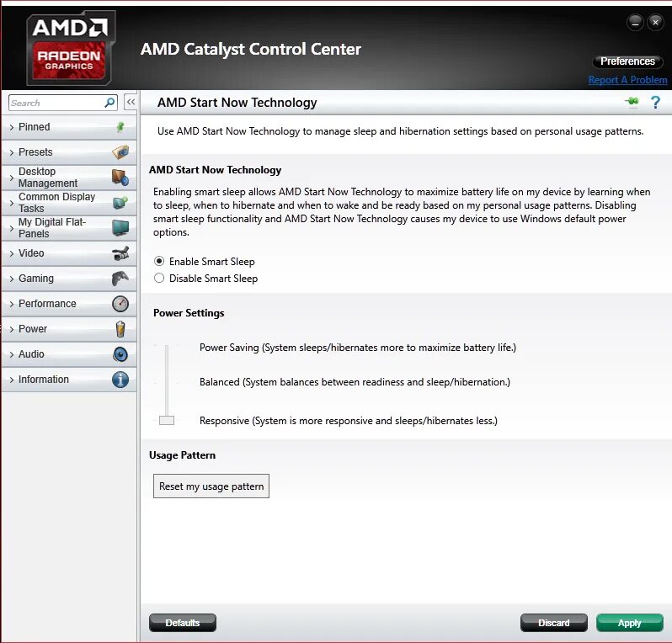Click the Information 'i' icon
Image resolution: width=672 pixels, height=643 pixels.
pos(120,380)
